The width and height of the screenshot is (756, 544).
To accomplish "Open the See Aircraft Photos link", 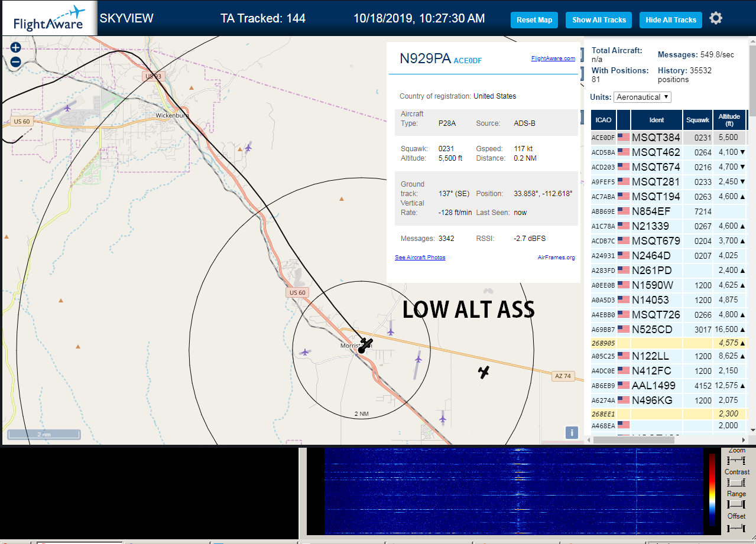I will pyautogui.click(x=420, y=258).
